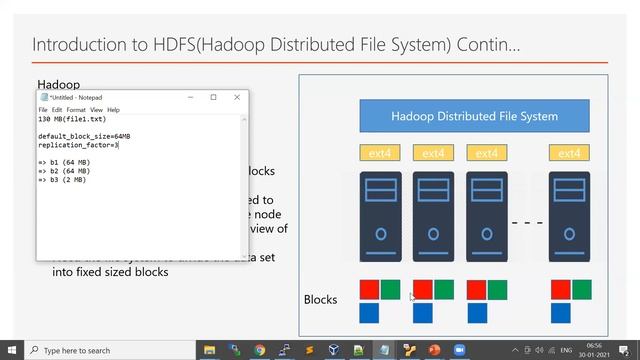Open Zoom from the taskbar
The height and width of the screenshot is (360, 640).
[x=459, y=350]
